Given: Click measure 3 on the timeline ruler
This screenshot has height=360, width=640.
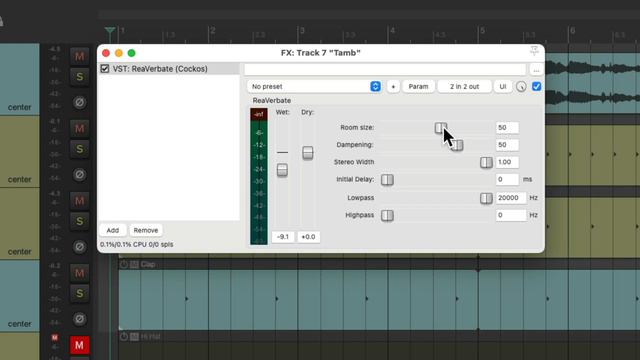Looking at the screenshot, I should pos(302,31).
